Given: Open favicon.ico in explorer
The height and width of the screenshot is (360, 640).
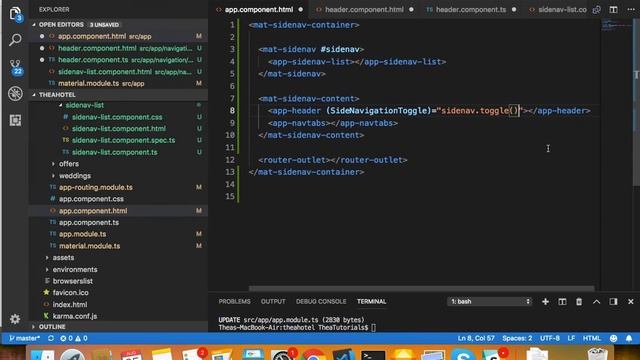Looking at the screenshot, I should 70,293.
